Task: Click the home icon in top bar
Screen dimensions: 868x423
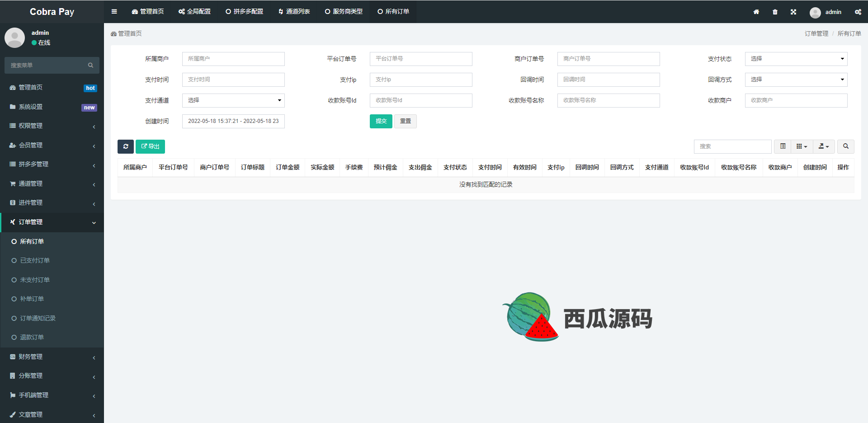Action: pos(756,12)
